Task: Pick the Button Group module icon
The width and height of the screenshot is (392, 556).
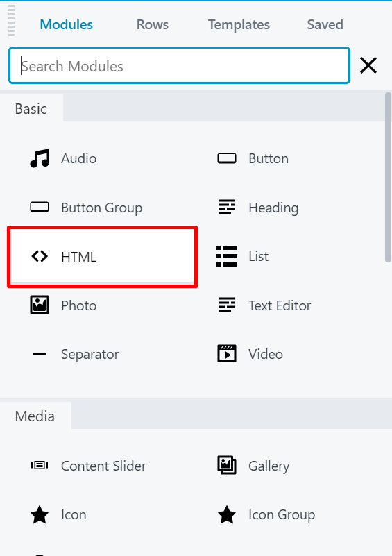Action: click(40, 207)
